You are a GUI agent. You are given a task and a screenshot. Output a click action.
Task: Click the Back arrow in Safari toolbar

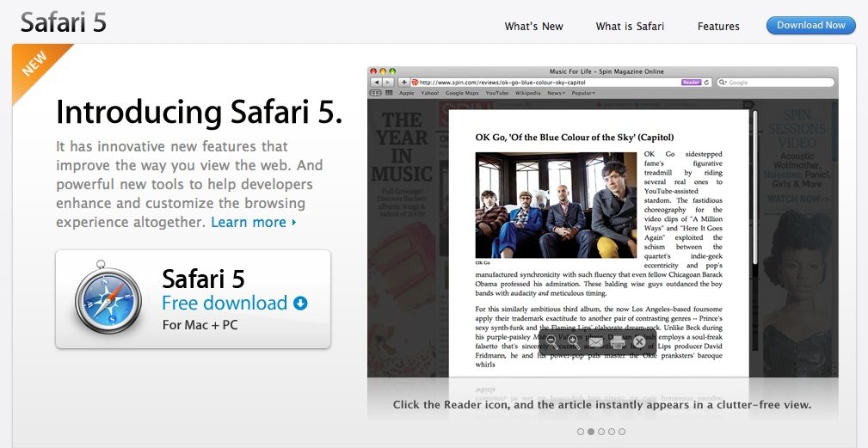click(x=377, y=83)
